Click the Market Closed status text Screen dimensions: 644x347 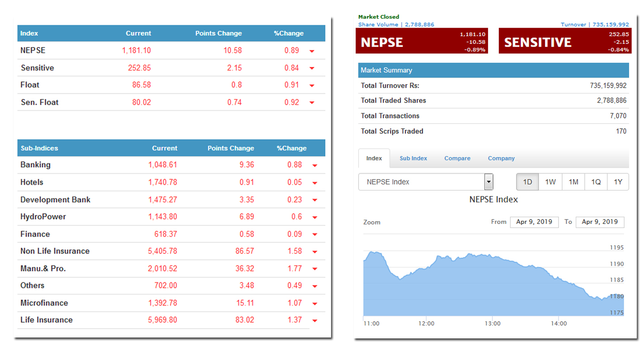tap(379, 17)
